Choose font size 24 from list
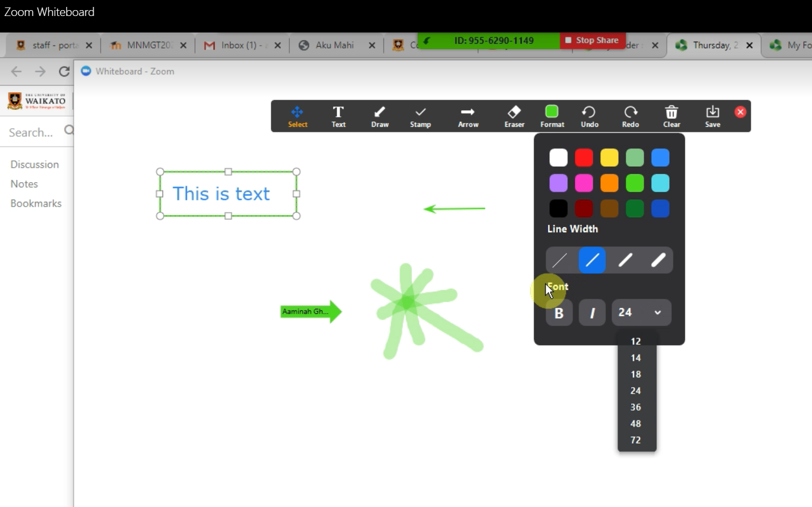The width and height of the screenshot is (812, 507). pyautogui.click(x=636, y=391)
